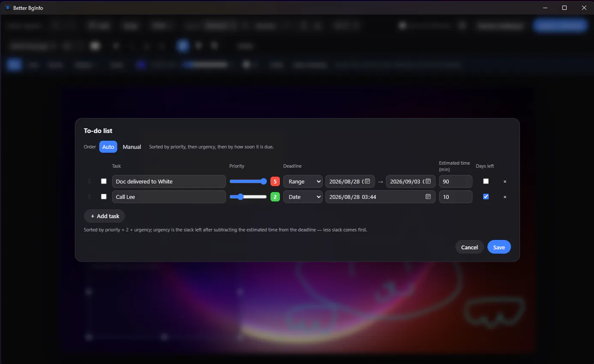This screenshot has height=364, width=594.
Task: Minimize the Better BgInfo window
Action: [545, 8]
